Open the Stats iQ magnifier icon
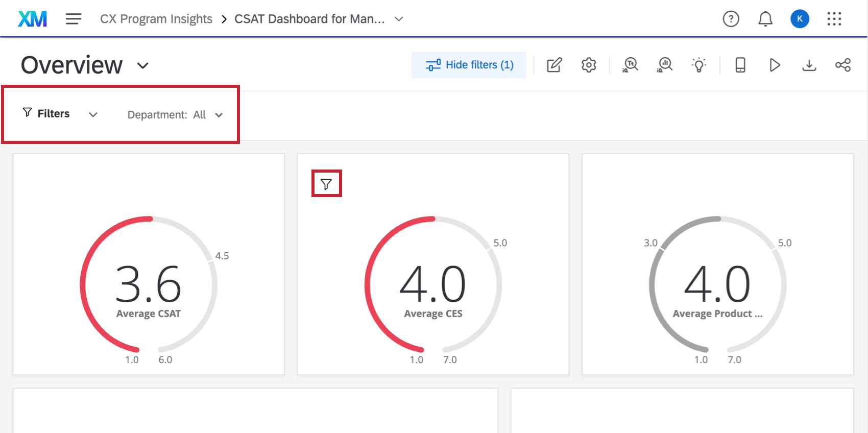Viewport: 868px width, 433px height. click(665, 65)
